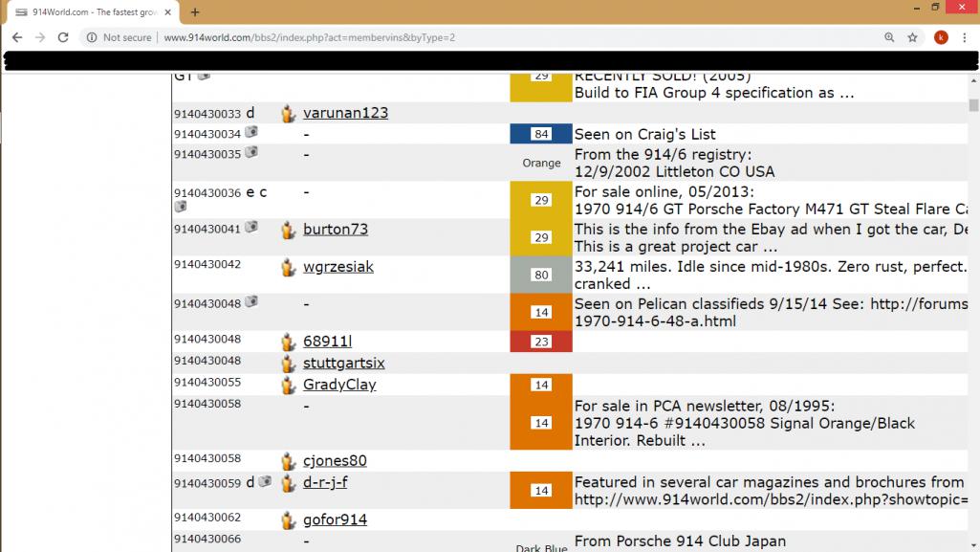Open the Chrome three-dot menu
This screenshot has width=980, height=552.
pos(965,37)
